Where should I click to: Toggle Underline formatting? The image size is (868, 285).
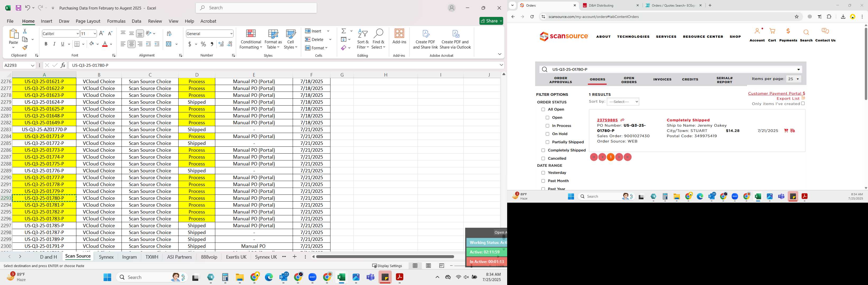tap(63, 44)
